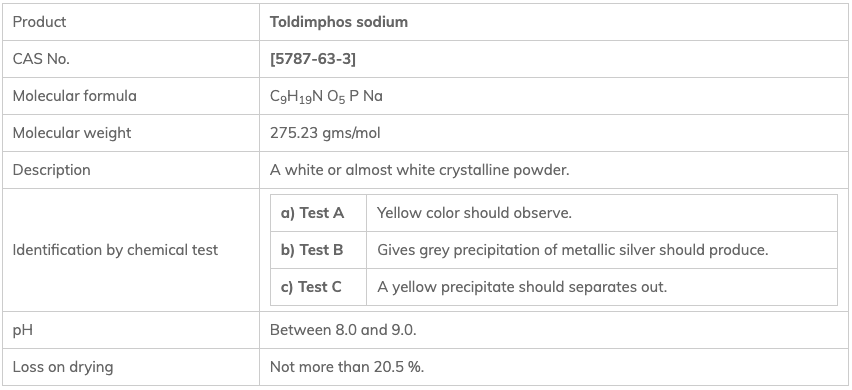Select the white crystalline powder description text
The image size is (852, 390).
pos(419,170)
